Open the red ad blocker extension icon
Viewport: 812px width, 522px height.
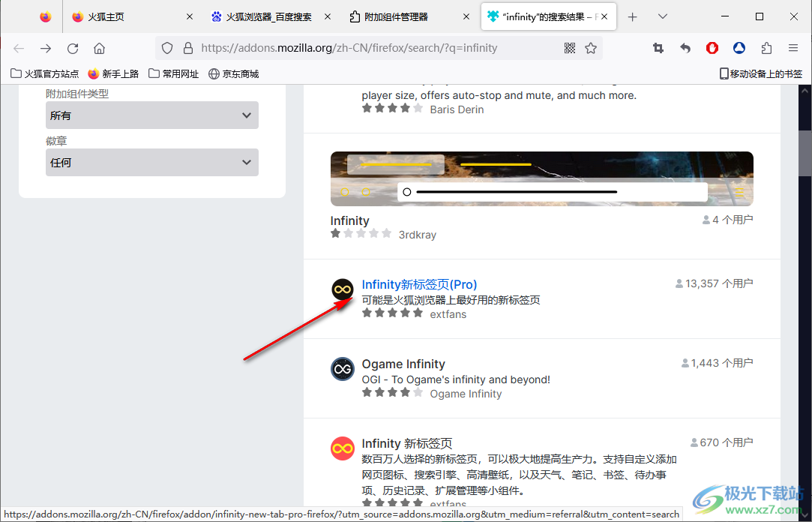tap(712, 48)
